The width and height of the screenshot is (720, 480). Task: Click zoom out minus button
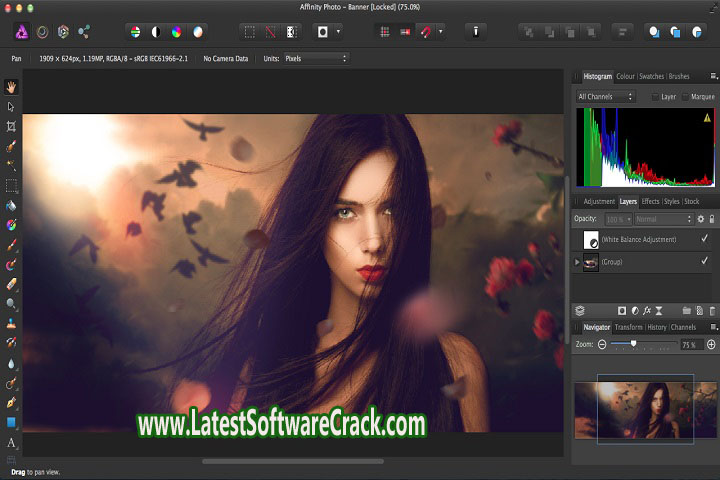point(602,344)
